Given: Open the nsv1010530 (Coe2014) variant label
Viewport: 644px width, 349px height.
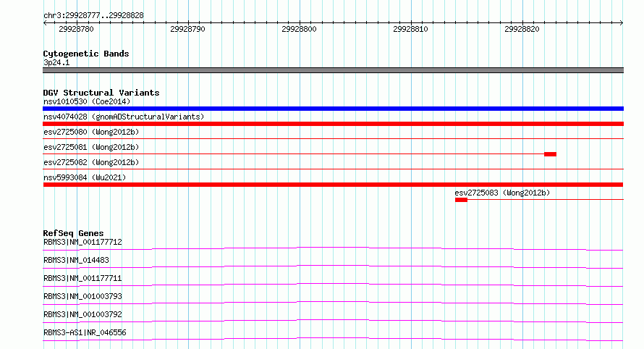Looking at the screenshot, I should coord(87,101).
